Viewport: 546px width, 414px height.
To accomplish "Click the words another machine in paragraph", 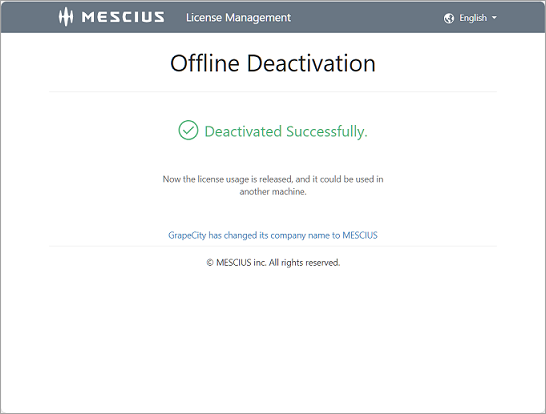I will (x=273, y=192).
